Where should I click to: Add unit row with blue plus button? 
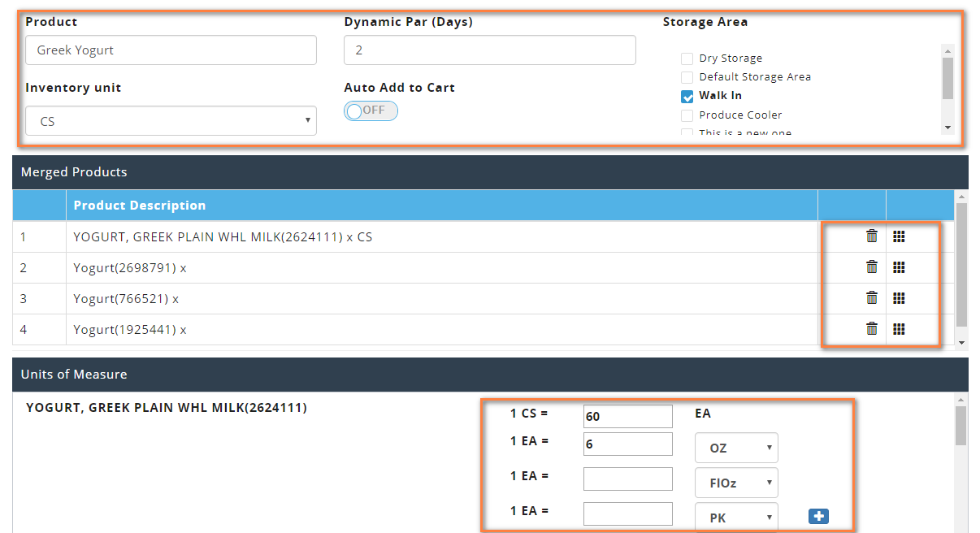click(x=818, y=517)
